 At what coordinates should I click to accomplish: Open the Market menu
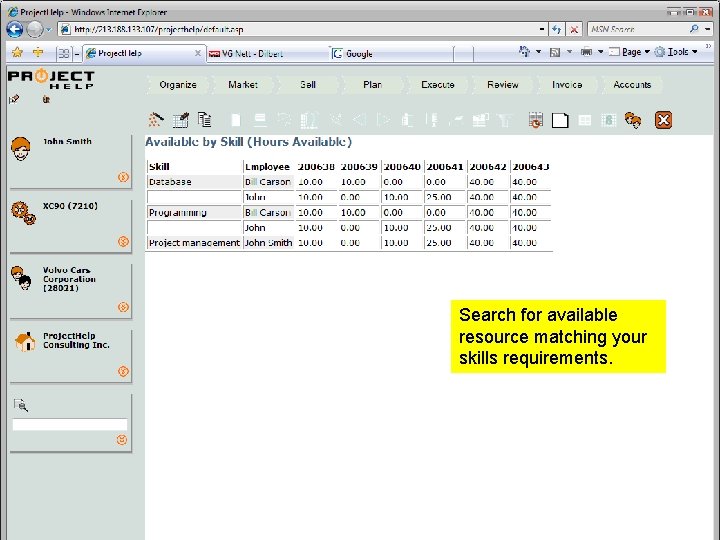tap(243, 84)
